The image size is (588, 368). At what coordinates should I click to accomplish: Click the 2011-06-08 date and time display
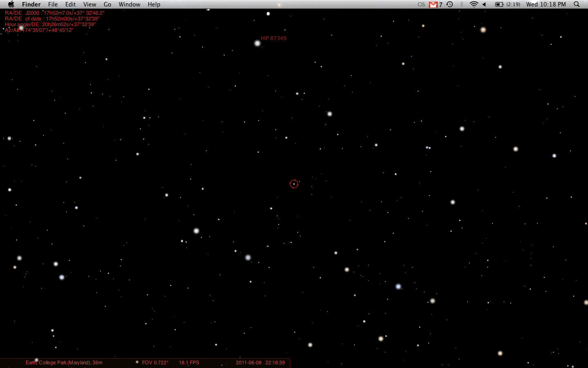260,363
